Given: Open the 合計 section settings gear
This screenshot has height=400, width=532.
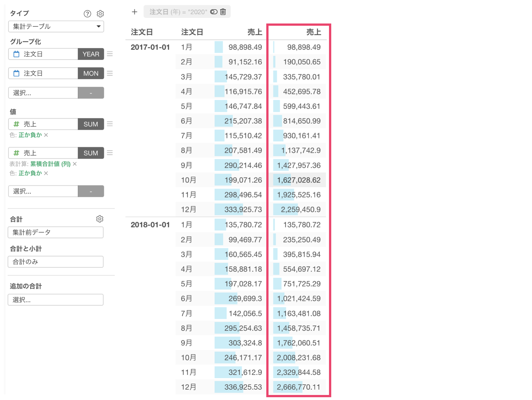Looking at the screenshot, I should pos(100,219).
